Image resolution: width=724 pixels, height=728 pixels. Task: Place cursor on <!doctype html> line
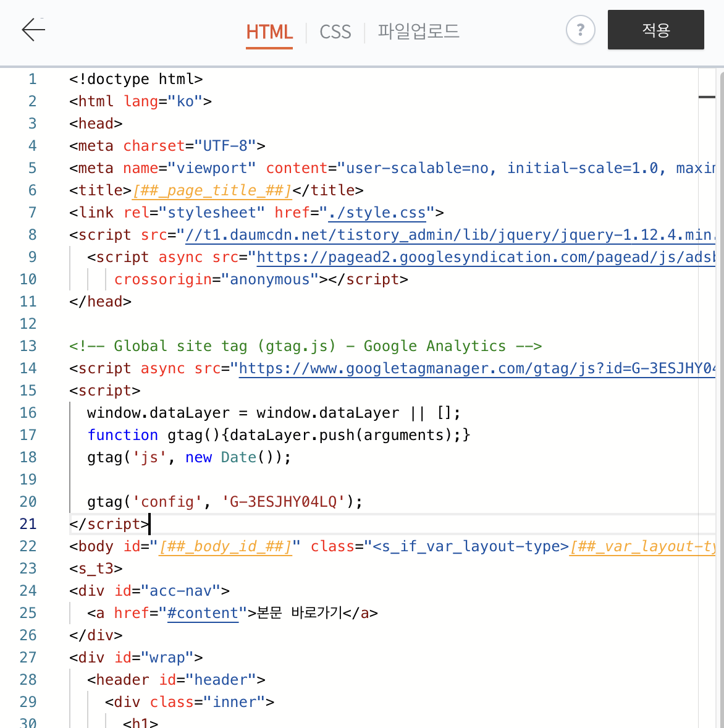coord(136,79)
